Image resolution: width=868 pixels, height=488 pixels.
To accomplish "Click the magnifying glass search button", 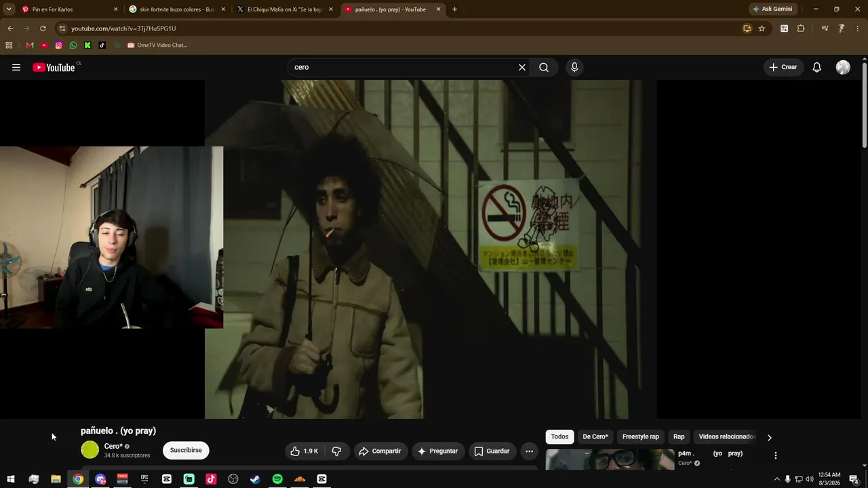I will tap(544, 67).
